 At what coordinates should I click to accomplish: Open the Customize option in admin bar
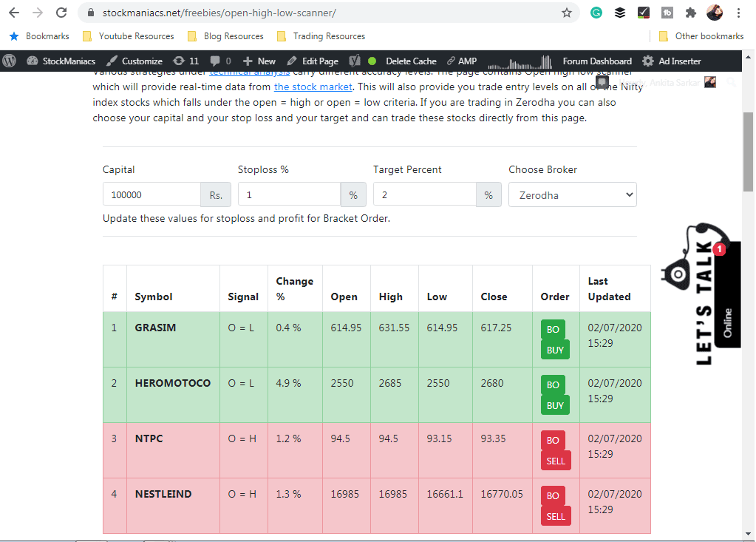(x=134, y=61)
